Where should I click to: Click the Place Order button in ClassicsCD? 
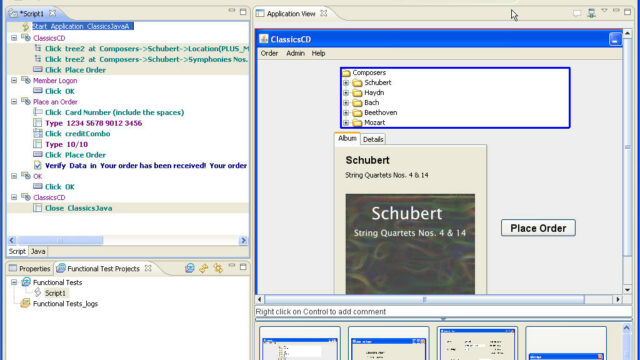click(x=538, y=228)
